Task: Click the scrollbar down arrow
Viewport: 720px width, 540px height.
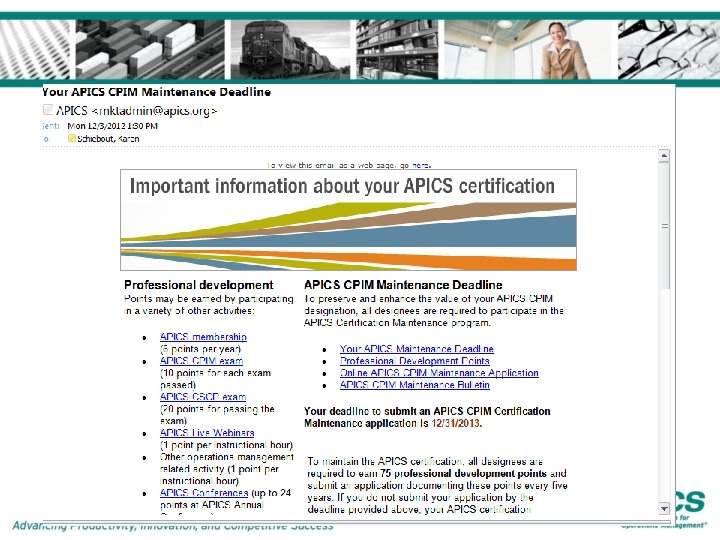Action: (x=664, y=508)
